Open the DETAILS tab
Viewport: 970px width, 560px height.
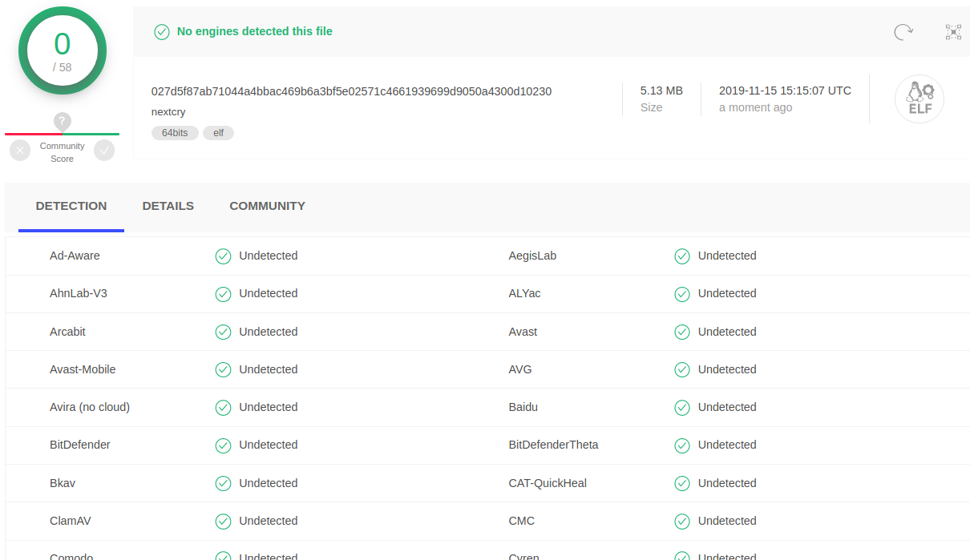pos(168,206)
